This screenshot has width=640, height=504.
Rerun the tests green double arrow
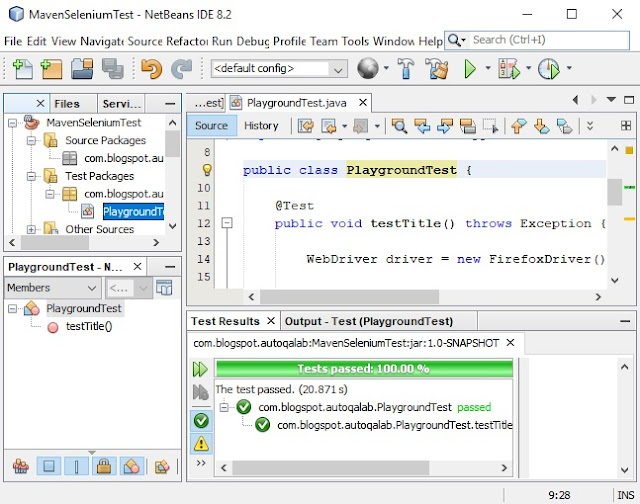coord(200,369)
